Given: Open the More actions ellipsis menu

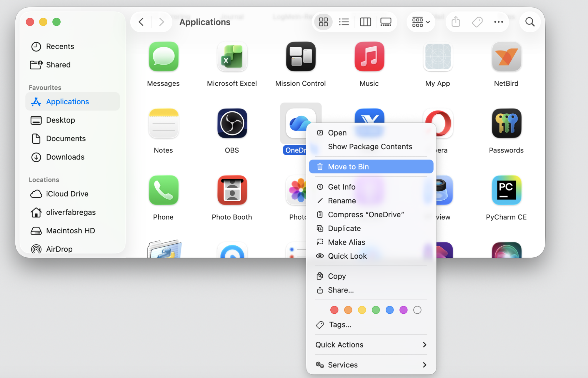Looking at the screenshot, I should click(x=498, y=22).
